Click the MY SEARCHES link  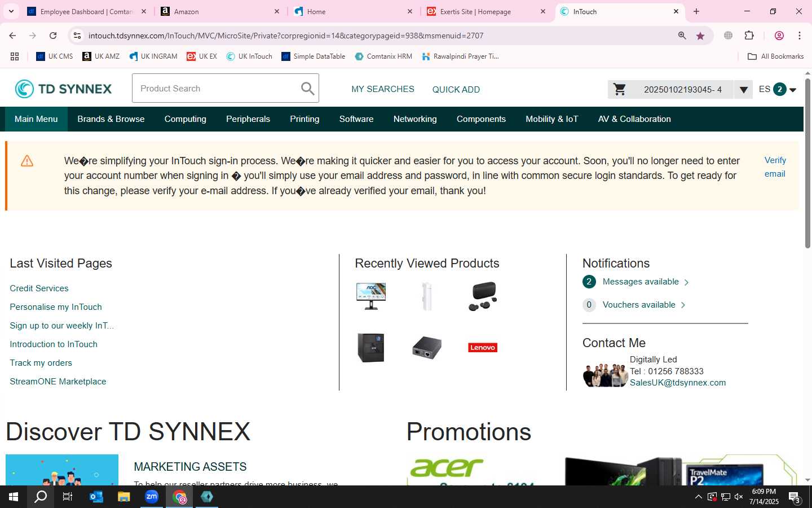[383, 89]
